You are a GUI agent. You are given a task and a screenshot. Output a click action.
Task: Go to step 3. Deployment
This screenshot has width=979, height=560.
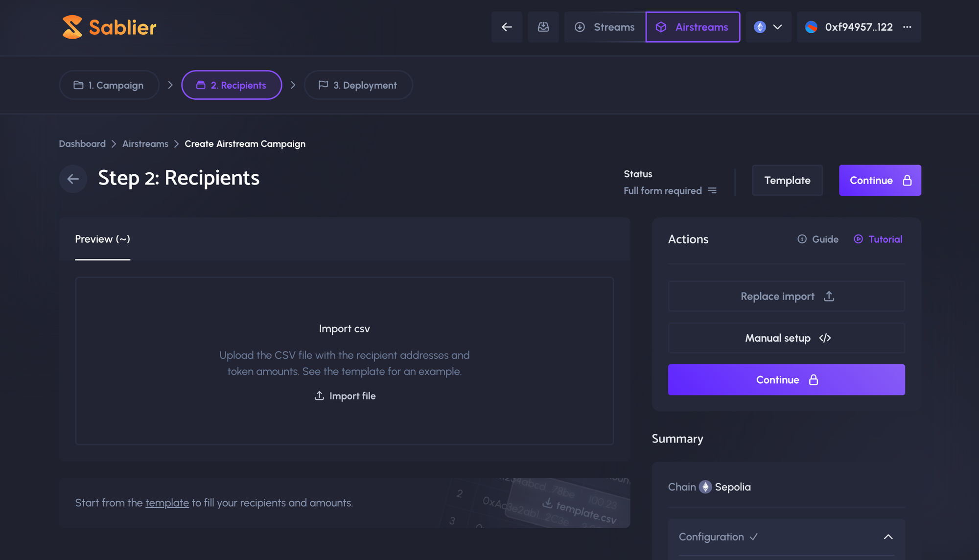358,85
